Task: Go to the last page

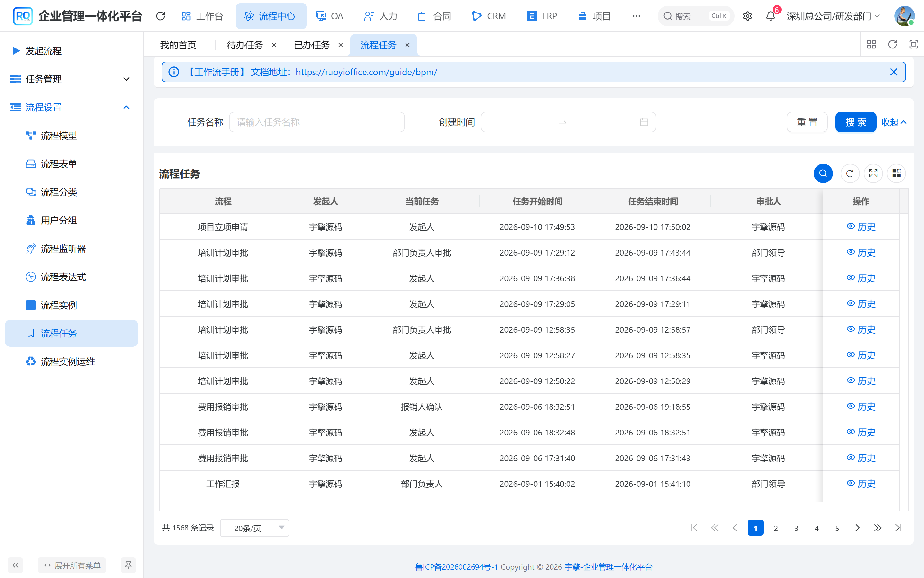Action: (x=898, y=528)
